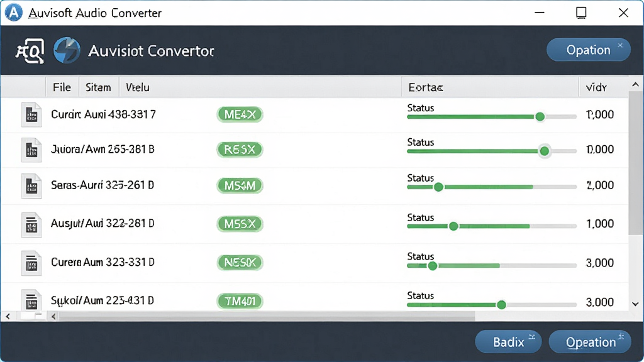Click the vertical scrollbar down arrow
This screenshot has height=362, width=644.
click(635, 304)
